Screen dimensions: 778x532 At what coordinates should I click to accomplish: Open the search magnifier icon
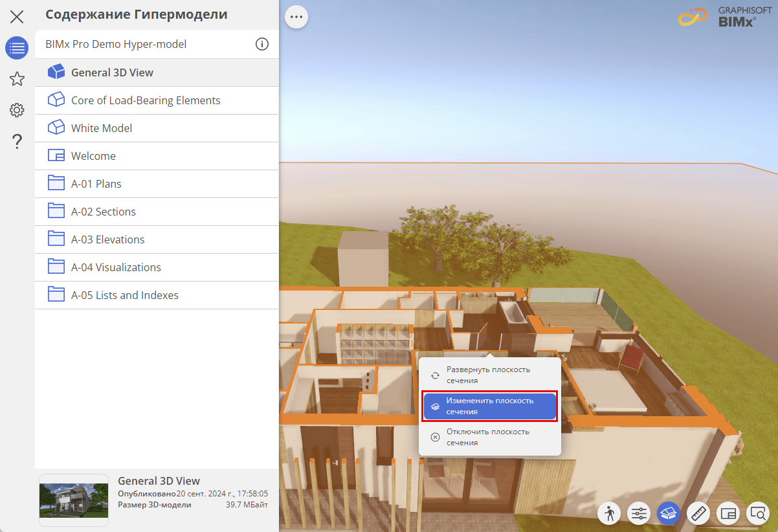point(758,514)
